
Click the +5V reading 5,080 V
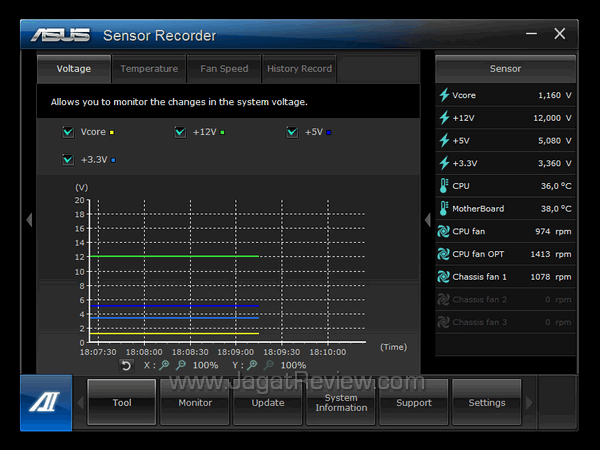pos(555,140)
